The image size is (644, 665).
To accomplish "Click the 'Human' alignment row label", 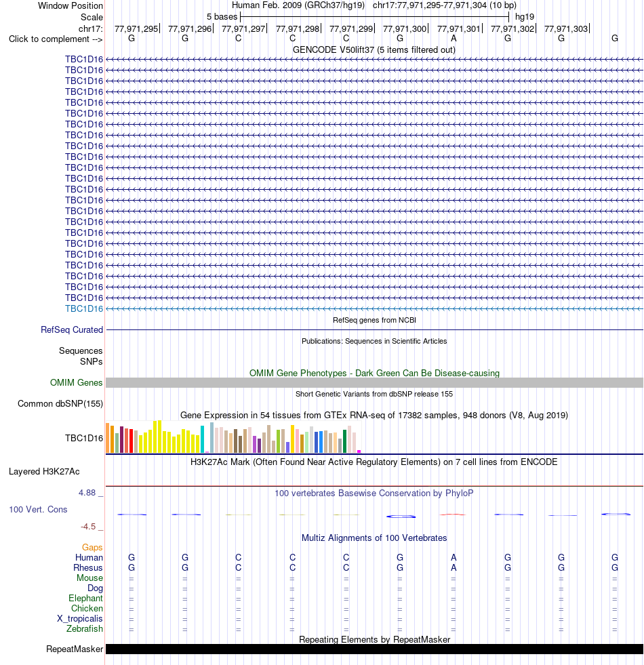I will (89, 557).
